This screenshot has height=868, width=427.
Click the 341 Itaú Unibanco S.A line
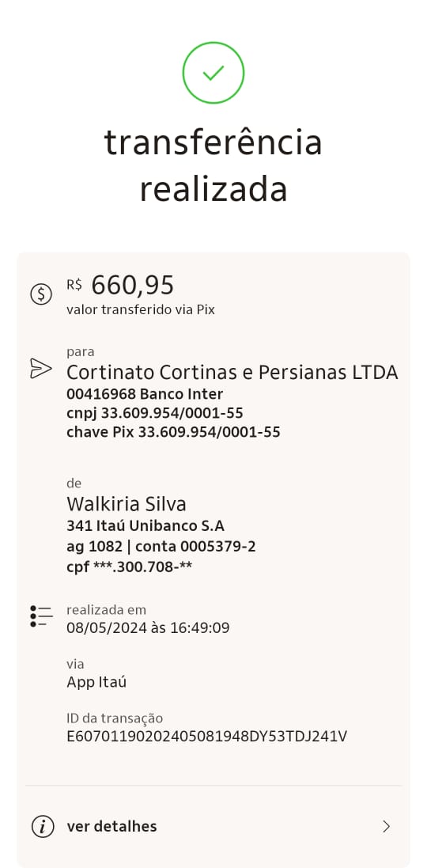(145, 526)
